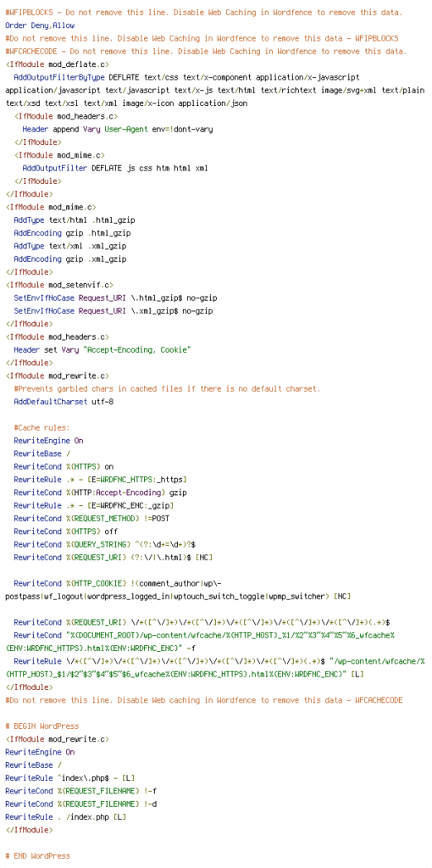The image size is (432, 868).
Task: Click the Header append Vary User-Agent line
Action: coord(118,130)
